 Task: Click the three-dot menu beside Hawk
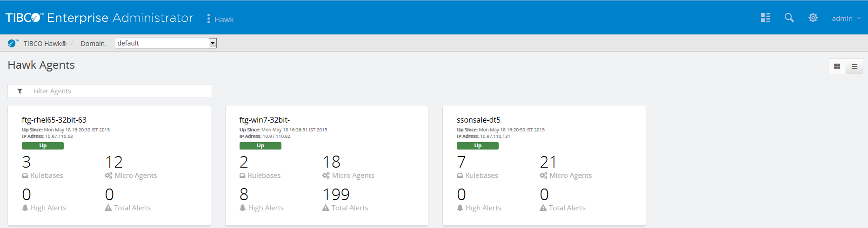click(208, 19)
